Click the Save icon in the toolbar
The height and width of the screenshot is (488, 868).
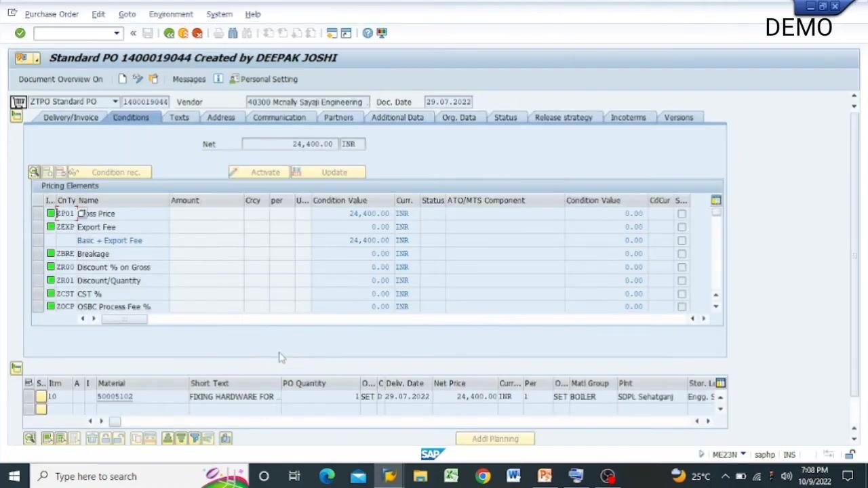click(x=147, y=33)
